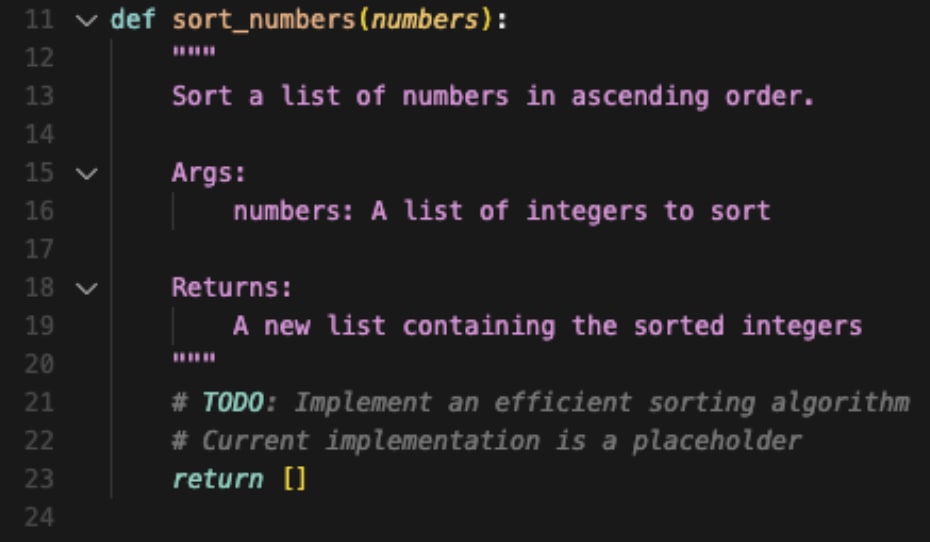
Task: Click the return keyword
Action: 217,480
